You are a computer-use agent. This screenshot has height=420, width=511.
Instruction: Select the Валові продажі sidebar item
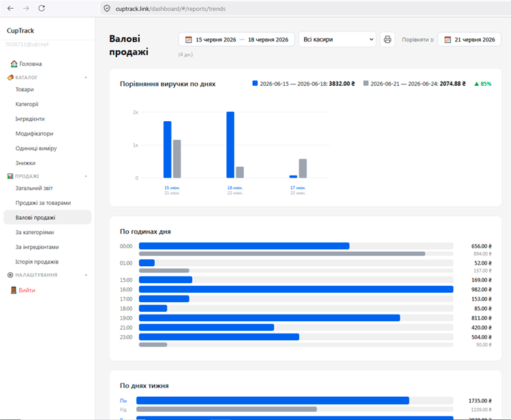tap(47, 218)
